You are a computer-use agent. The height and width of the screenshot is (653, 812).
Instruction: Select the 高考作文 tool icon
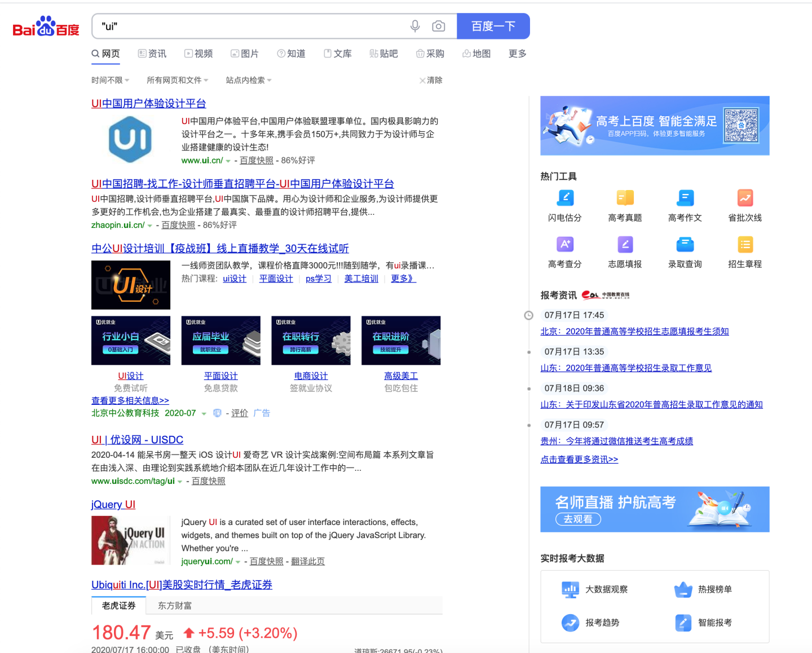pyautogui.click(x=685, y=198)
